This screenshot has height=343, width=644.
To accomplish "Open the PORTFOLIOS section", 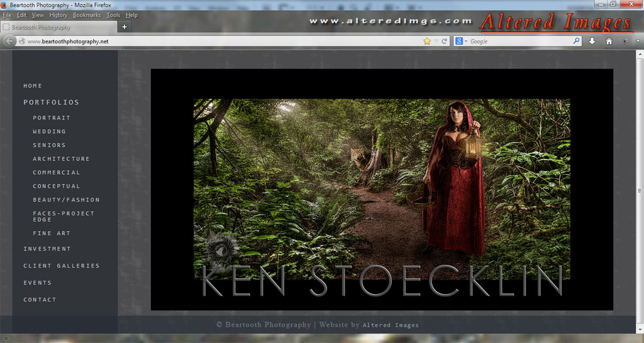I will 51,102.
